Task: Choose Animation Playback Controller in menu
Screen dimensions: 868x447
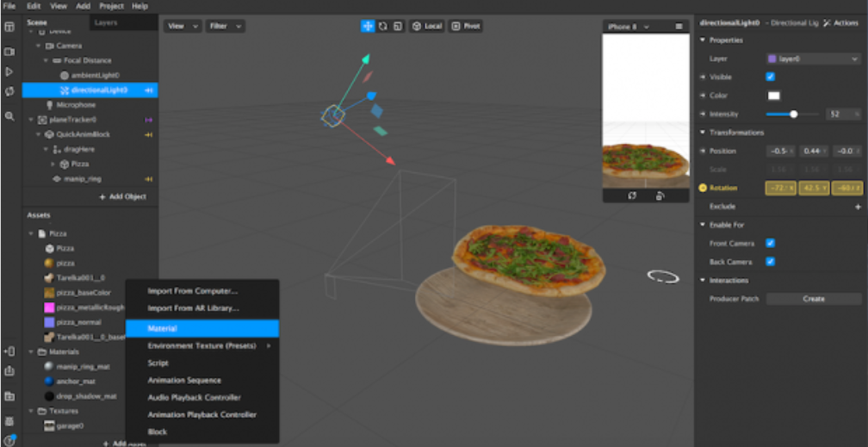Action: tap(202, 415)
